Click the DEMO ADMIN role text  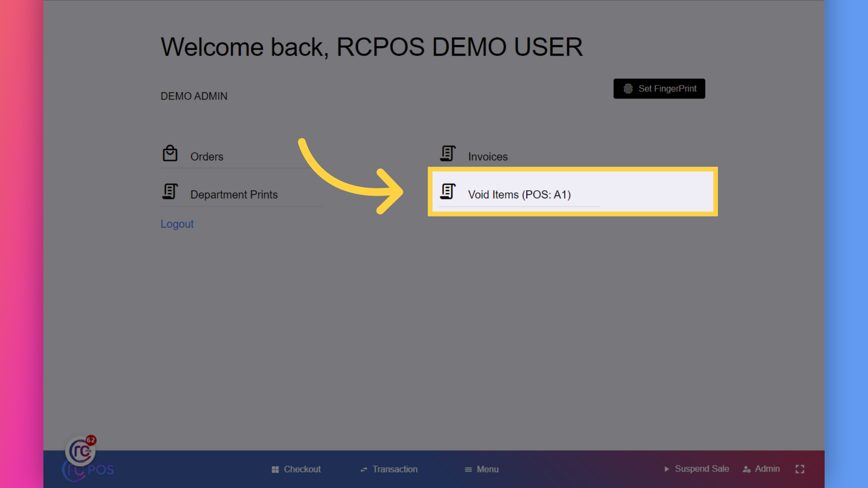coord(194,96)
